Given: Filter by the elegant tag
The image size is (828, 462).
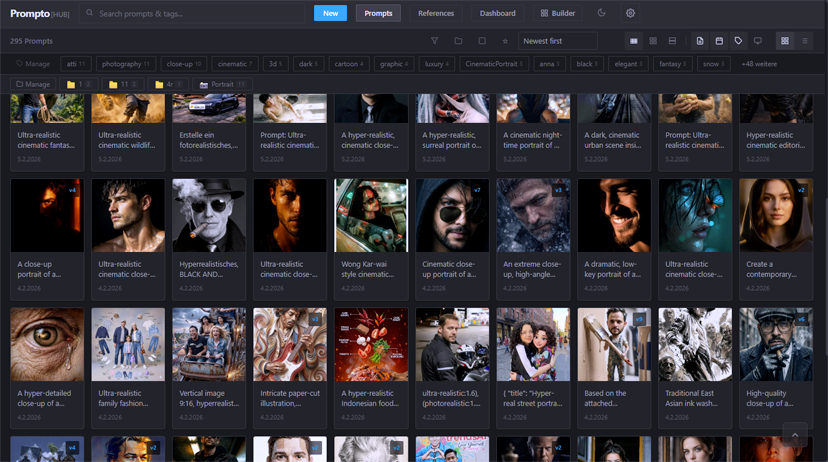Looking at the screenshot, I should [x=628, y=64].
